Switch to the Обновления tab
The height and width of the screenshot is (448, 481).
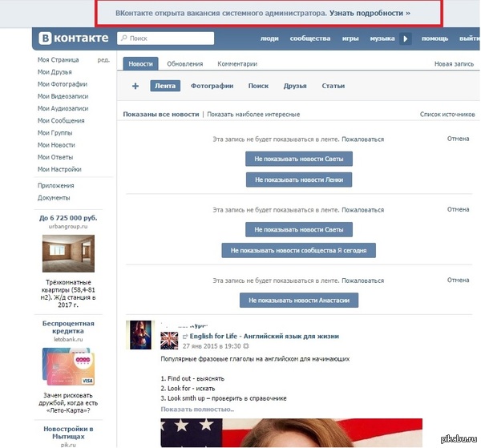tap(184, 63)
